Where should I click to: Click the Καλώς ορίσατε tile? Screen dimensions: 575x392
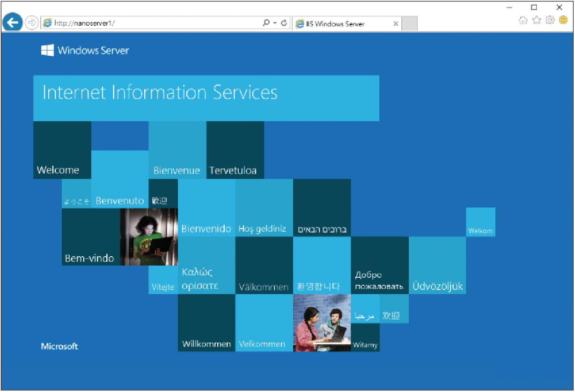tap(206, 266)
